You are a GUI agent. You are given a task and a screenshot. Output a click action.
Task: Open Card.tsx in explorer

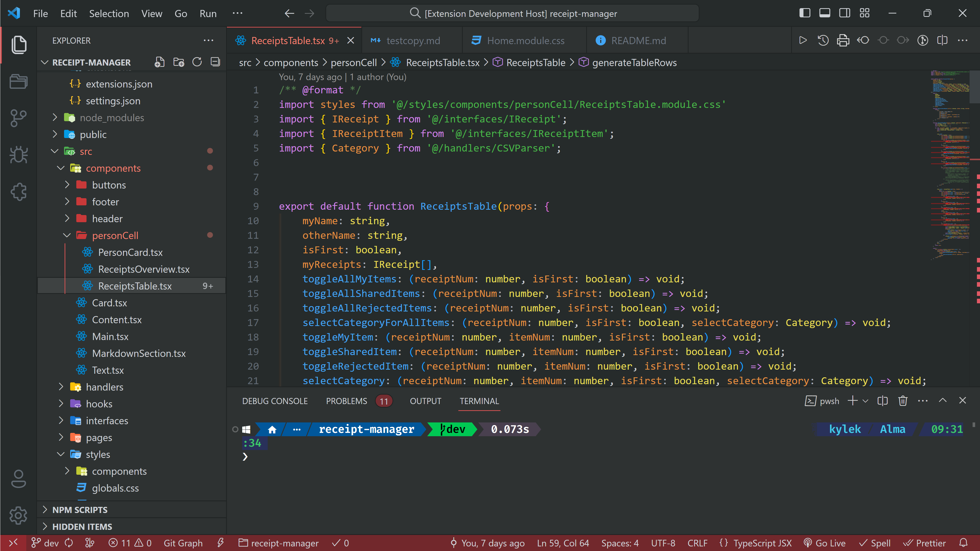tap(109, 303)
